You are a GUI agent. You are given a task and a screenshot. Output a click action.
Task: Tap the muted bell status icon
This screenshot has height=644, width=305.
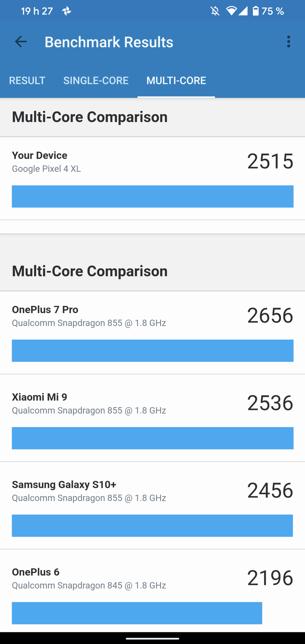215,11
